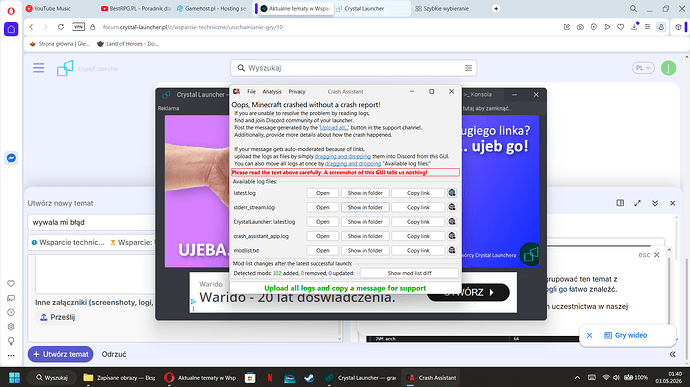Click the ad's OTWÓRZ button

point(468,292)
